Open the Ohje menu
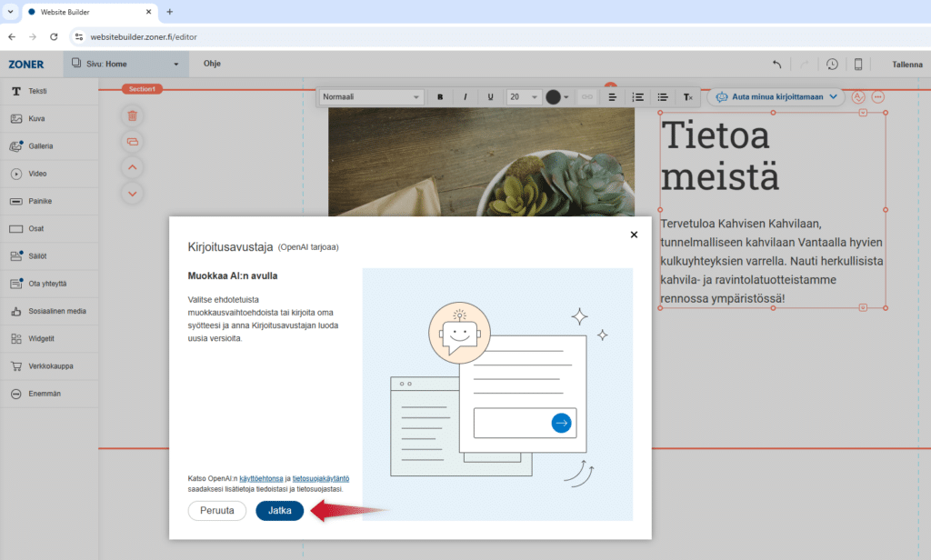931x560 pixels. [212, 64]
